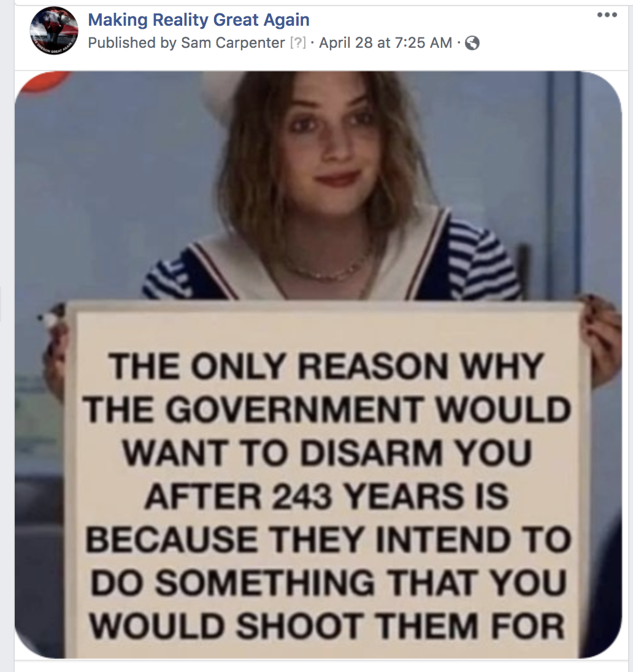Select the page title in post header

click(x=199, y=20)
